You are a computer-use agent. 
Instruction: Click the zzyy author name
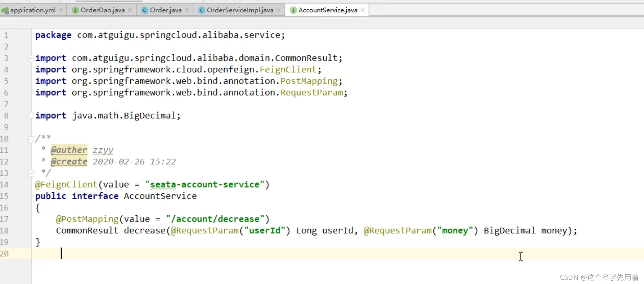[x=103, y=150]
